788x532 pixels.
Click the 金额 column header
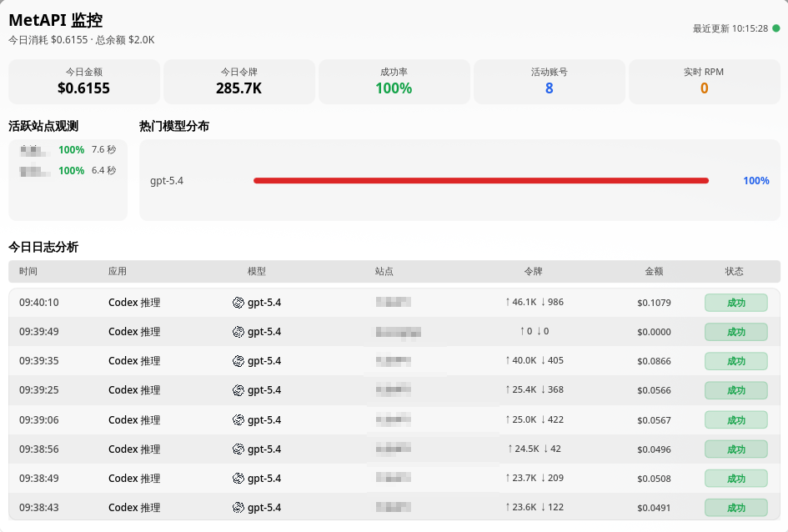pos(654,272)
